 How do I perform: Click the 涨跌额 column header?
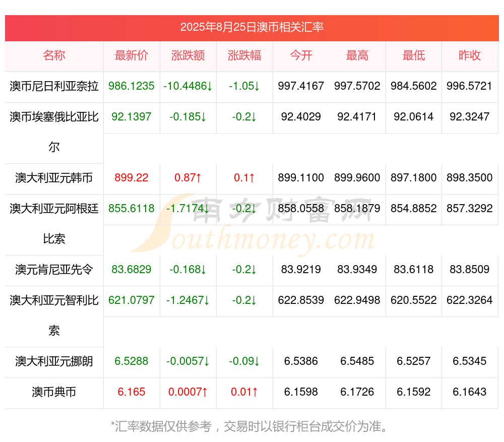pyautogui.click(x=188, y=55)
